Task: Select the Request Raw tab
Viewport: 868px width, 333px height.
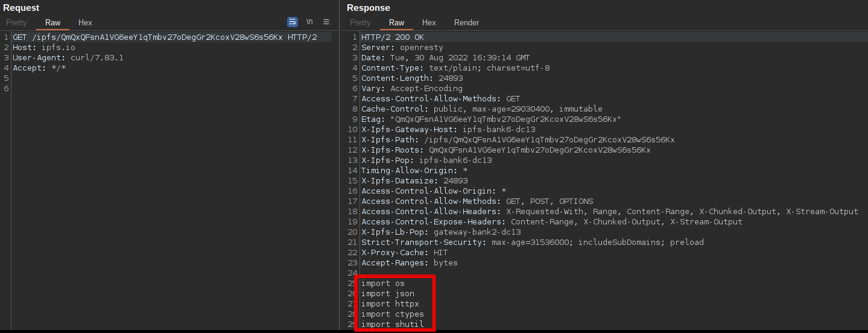Action: [x=53, y=23]
